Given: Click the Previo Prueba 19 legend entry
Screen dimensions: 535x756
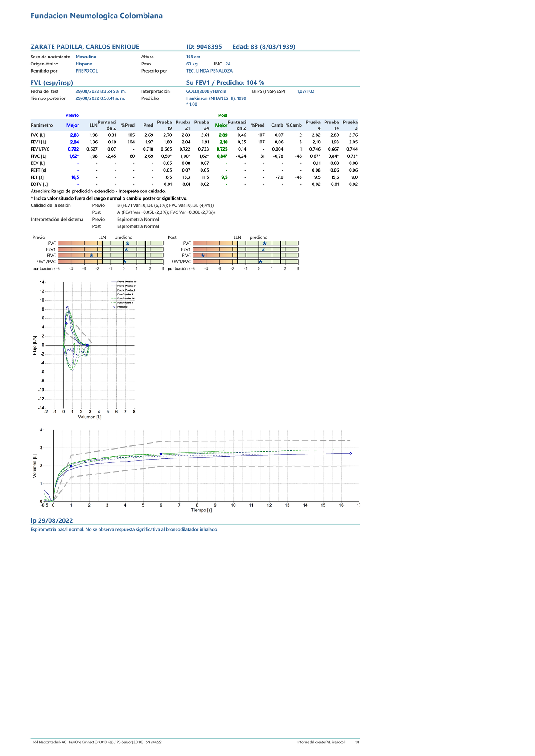Looking at the screenshot, I should [x=126, y=282].
